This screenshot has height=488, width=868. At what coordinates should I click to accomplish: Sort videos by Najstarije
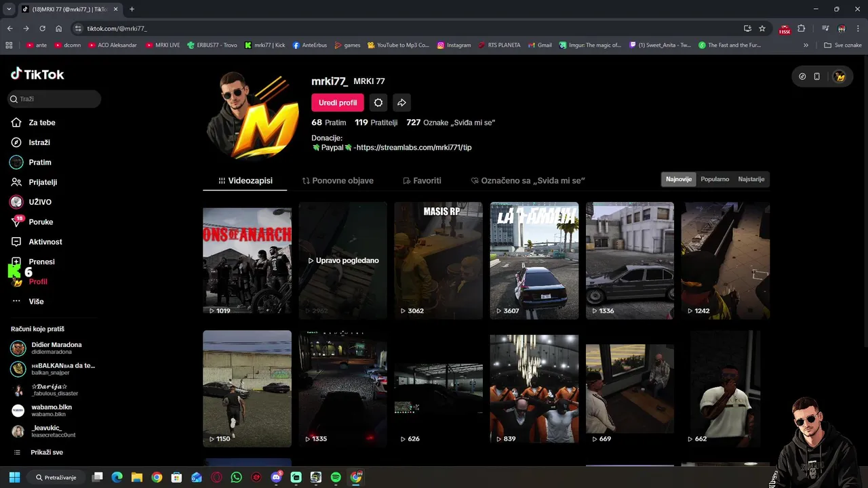pyautogui.click(x=751, y=179)
